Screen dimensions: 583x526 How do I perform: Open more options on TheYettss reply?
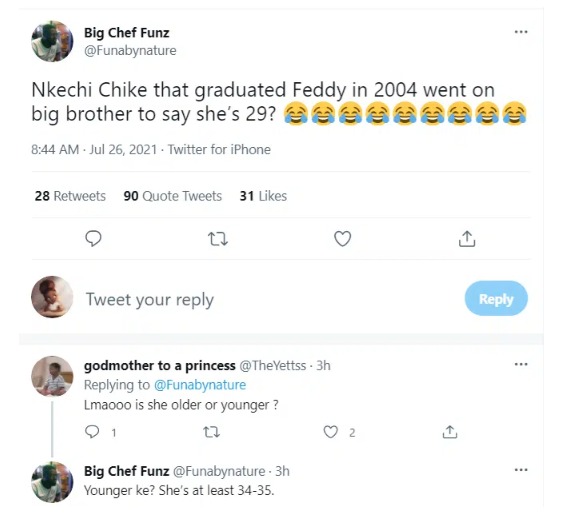(521, 364)
